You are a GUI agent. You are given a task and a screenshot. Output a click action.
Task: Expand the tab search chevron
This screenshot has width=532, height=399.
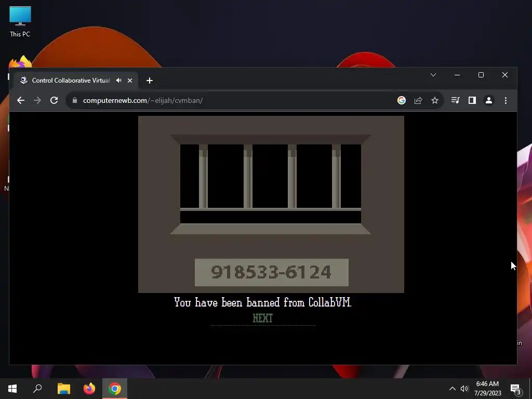click(433, 75)
